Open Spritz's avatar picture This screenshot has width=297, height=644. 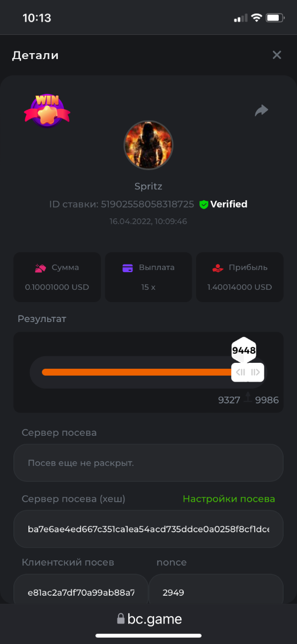pyautogui.click(x=148, y=145)
